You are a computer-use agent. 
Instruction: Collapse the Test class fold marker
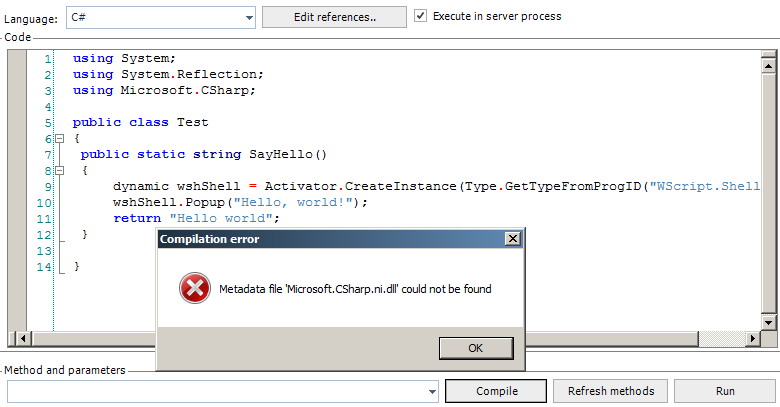click(x=60, y=138)
